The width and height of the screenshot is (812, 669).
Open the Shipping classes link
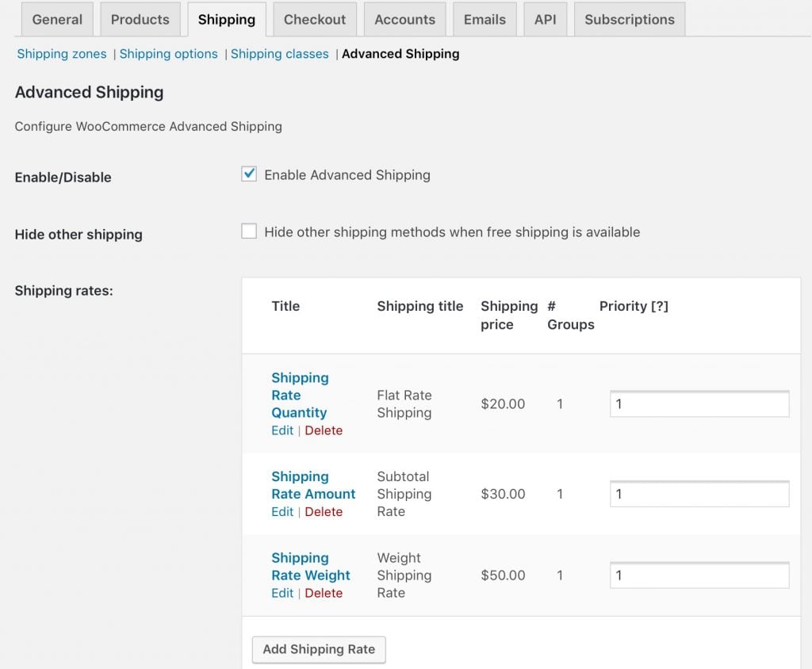(x=279, y=54)
